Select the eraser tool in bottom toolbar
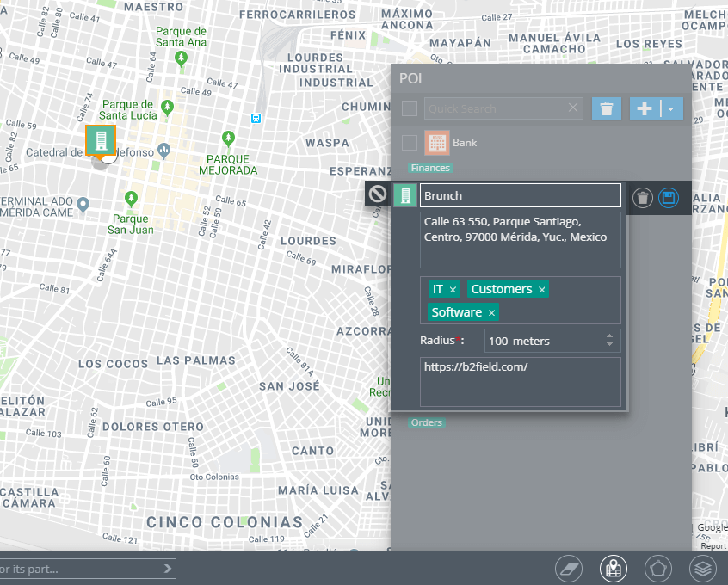728x585 pixels. click(x=569, y=569)
